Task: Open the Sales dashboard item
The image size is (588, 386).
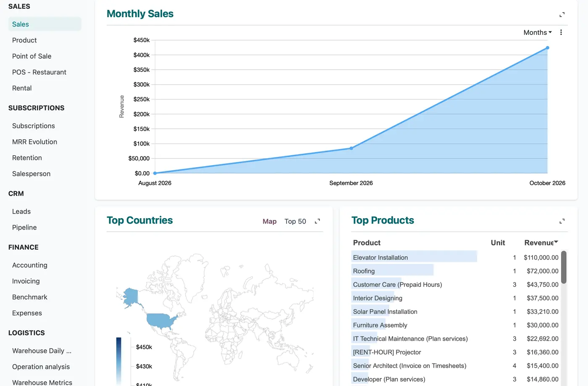Action: coord(45,24)
